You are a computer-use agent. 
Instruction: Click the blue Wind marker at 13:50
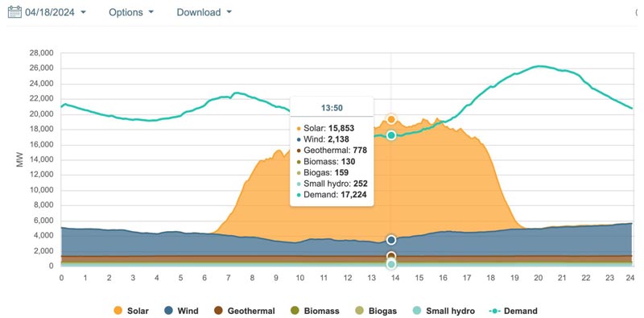(391, 240)
